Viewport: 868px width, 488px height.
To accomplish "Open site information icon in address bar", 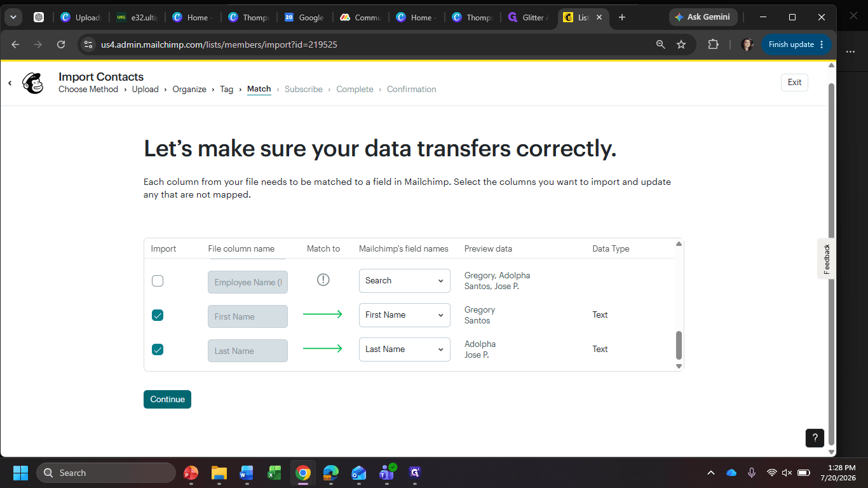I will (89, 44).
